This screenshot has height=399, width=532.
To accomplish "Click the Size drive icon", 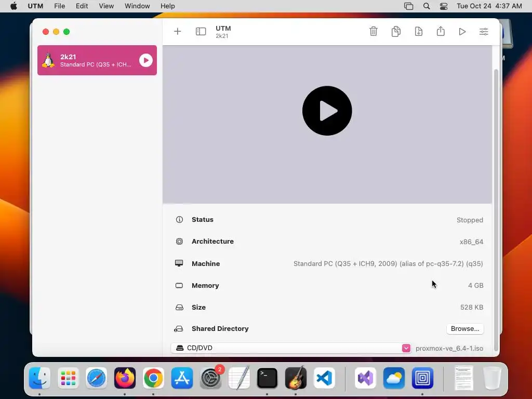I will tap(179, 307).
